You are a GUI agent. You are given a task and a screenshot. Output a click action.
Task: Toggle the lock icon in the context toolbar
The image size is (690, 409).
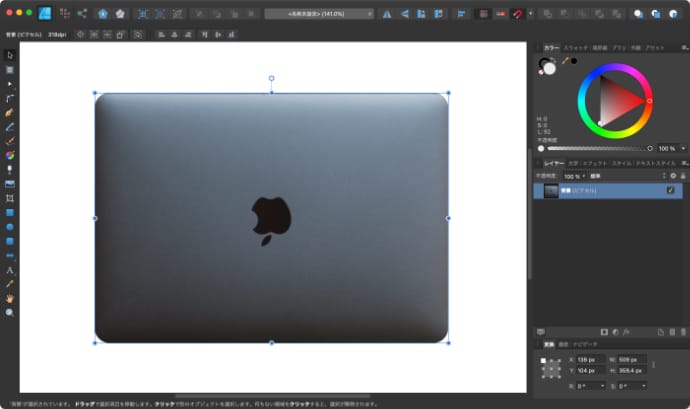coord(120,33)
